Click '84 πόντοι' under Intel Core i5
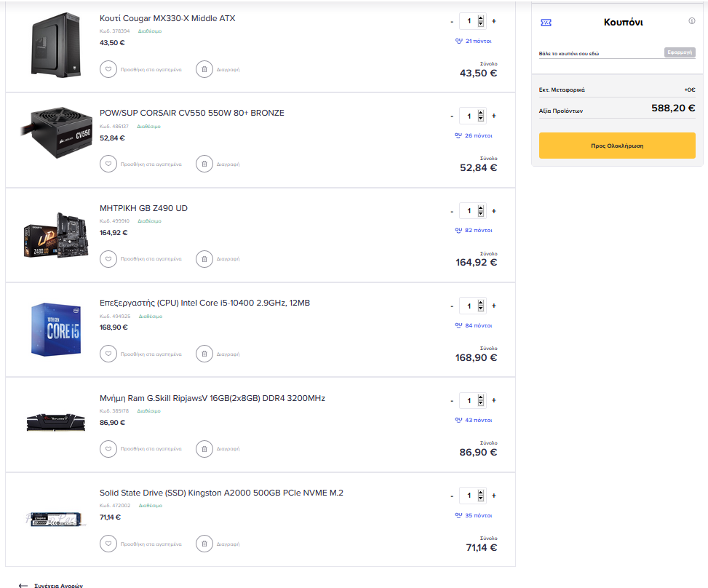Image resolution: width=708 pixels, height=588 pixels. [x=474, y=325]
